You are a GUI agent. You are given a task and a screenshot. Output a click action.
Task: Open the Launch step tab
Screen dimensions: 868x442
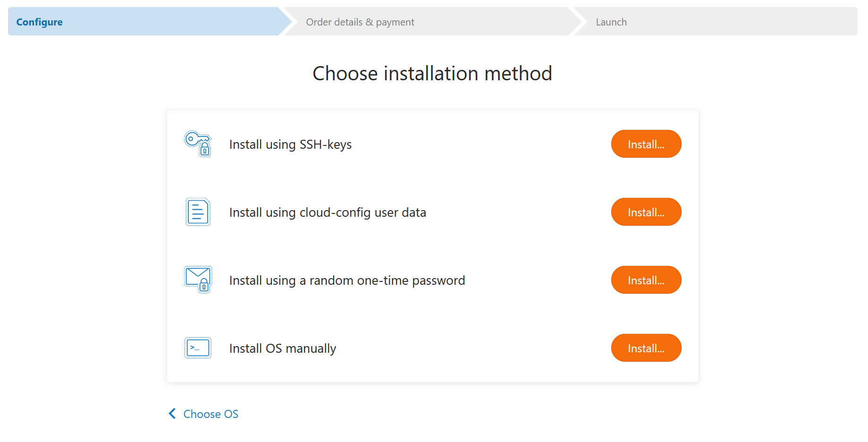pyautogui.click(x=611, y=22)
